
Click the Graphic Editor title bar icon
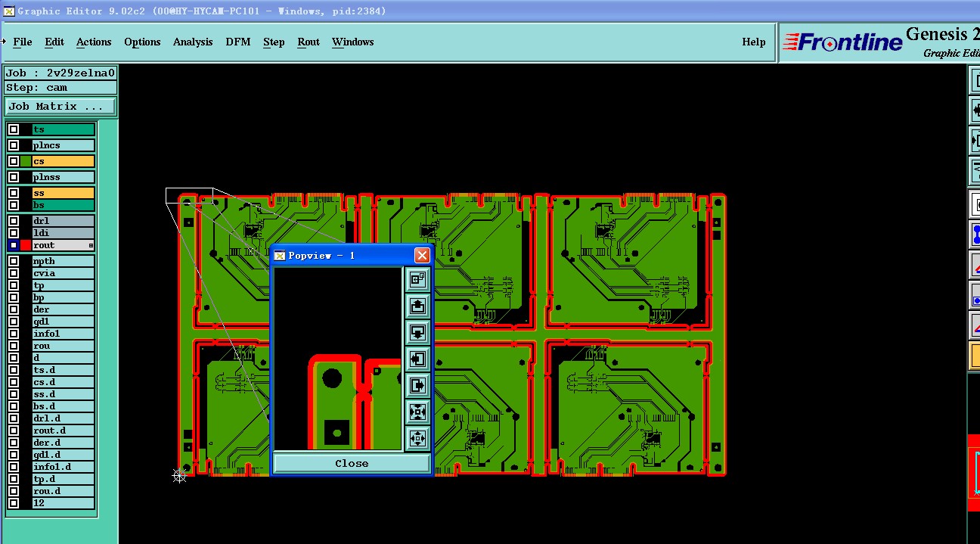[8, 11]
